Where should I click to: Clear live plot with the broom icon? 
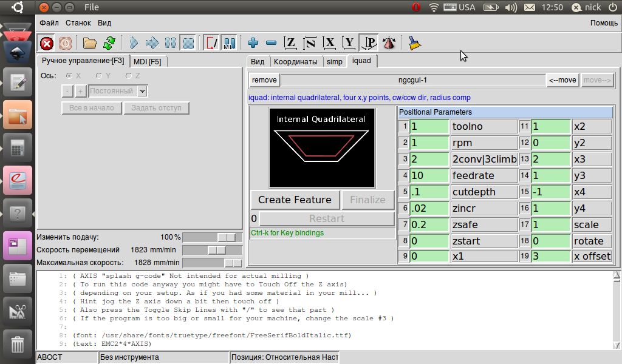coord(415,43)
